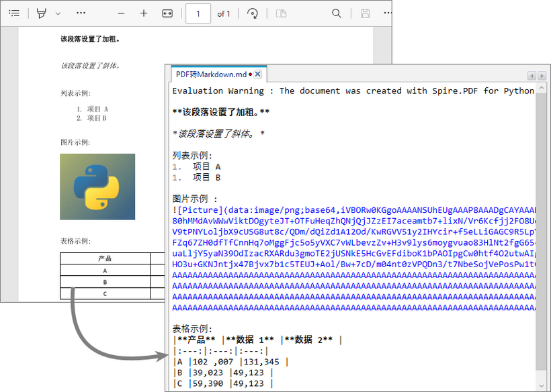Click the zoom out minus button
The width and height of the screenshot is (551, 392).
121,13
